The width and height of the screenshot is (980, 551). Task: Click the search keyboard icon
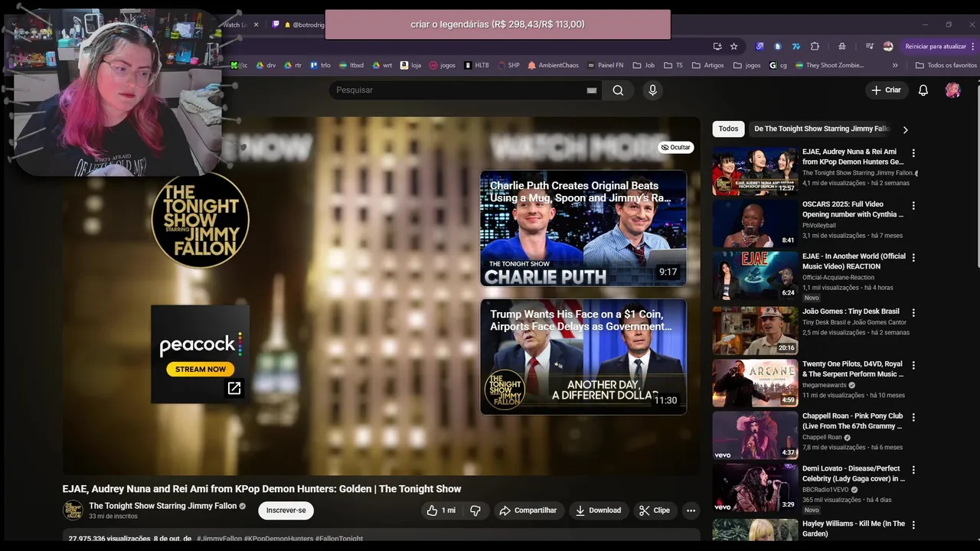point(591,90)
